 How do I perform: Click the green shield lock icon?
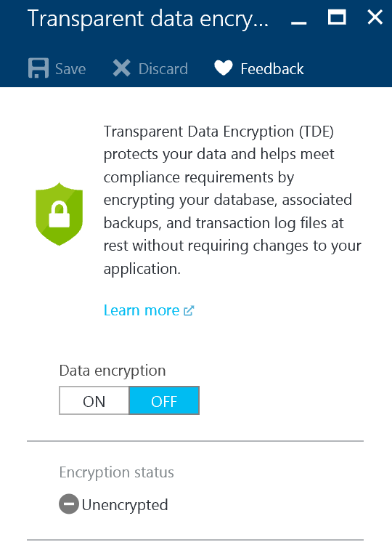tap(59, 214)
